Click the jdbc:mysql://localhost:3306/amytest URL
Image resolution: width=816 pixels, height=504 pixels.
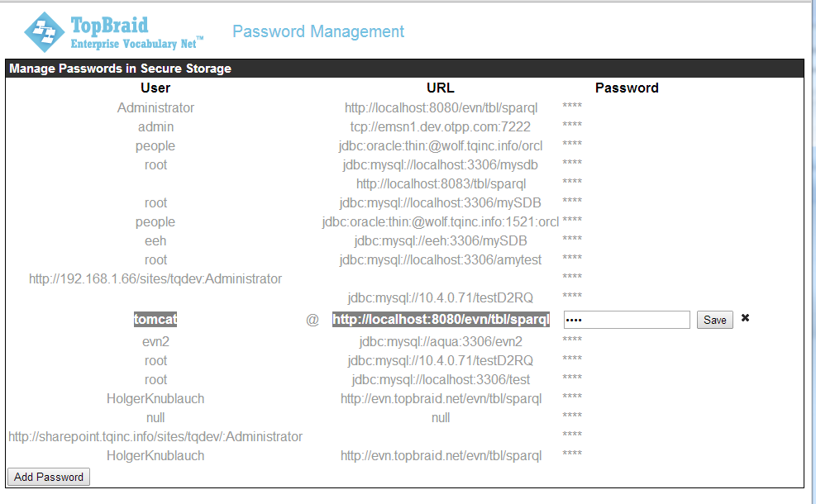(x=441, y=259)
